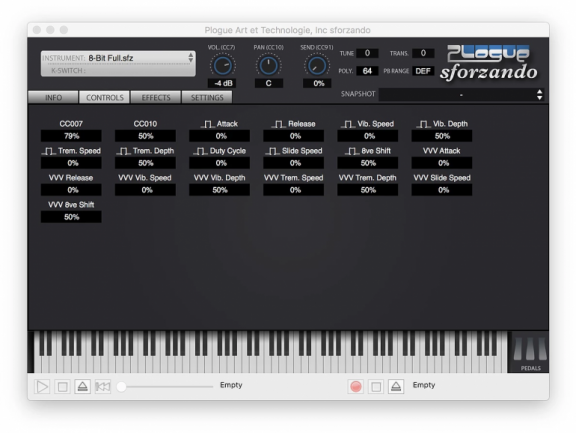Click the window close button
The height and width of the screenshot is (433, 576).
tap(37, 30)
